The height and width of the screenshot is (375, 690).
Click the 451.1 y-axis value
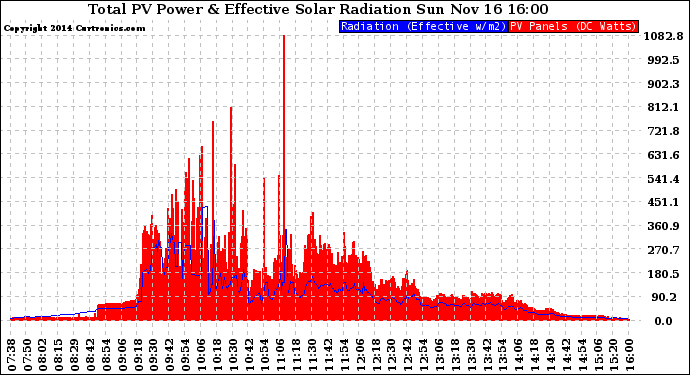[663, 202]
